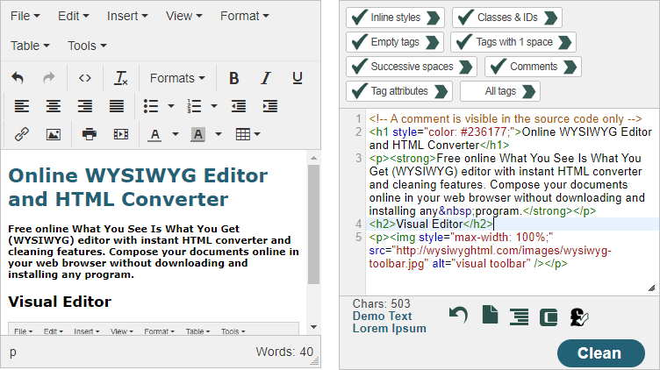Run All tags cleaning arrow
Screen dimensions: 660x370
click(529, 91)
